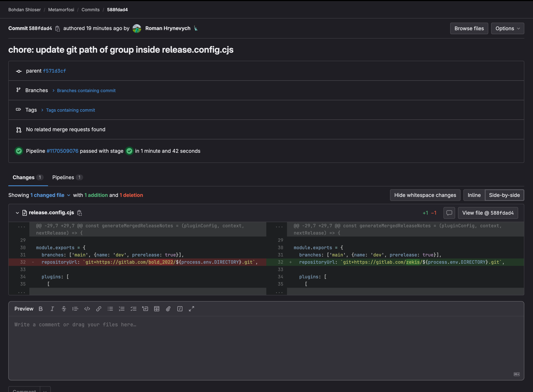
Task: Click the strikethrough formatting icon
Action: tap(63, 308)
